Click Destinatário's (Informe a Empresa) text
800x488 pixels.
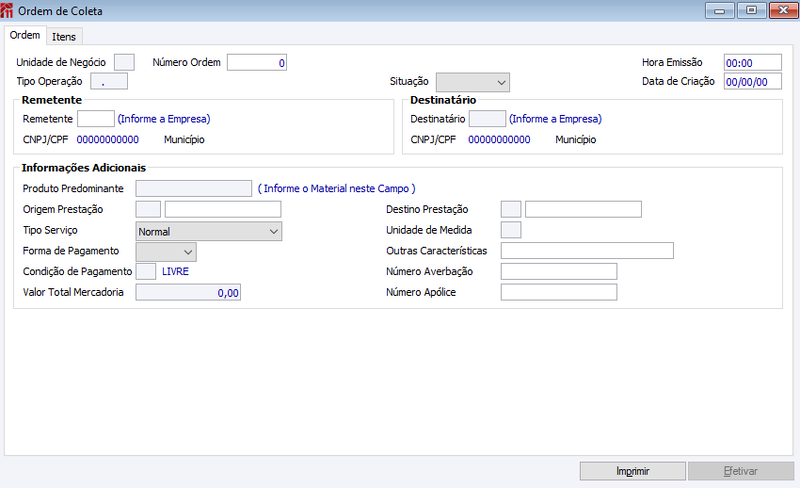click(555, 119)
